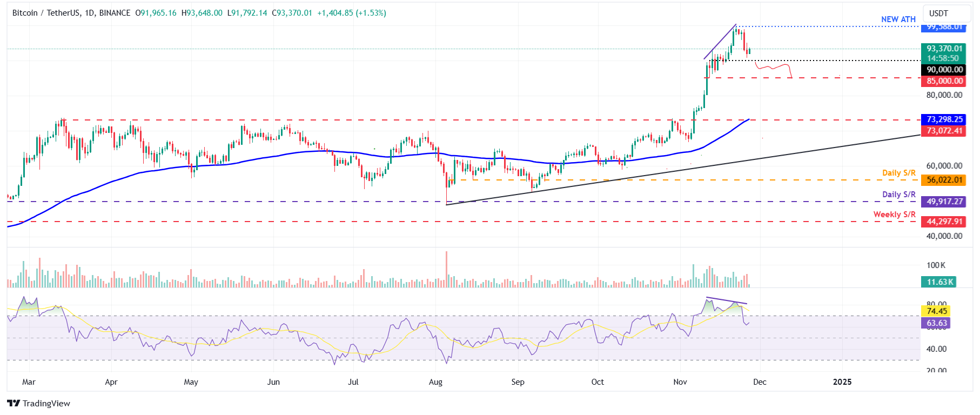This screenshot has width=980, height=415.
Task: Click the Sep label on time axis
Action: tap(518, 382)
